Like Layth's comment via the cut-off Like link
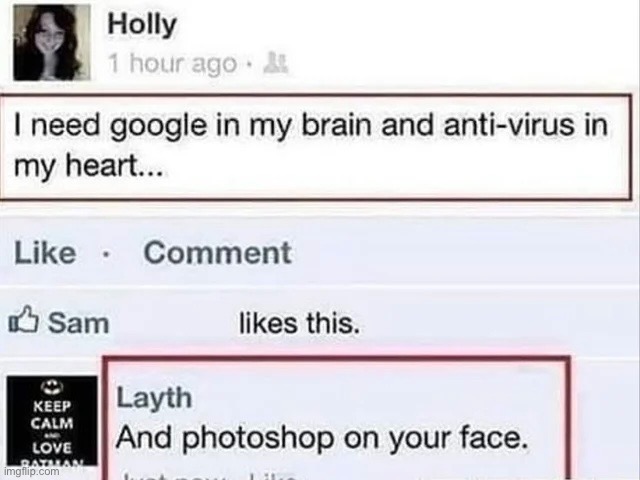This screenshot has width=640, height=480. tap(272, 476)
